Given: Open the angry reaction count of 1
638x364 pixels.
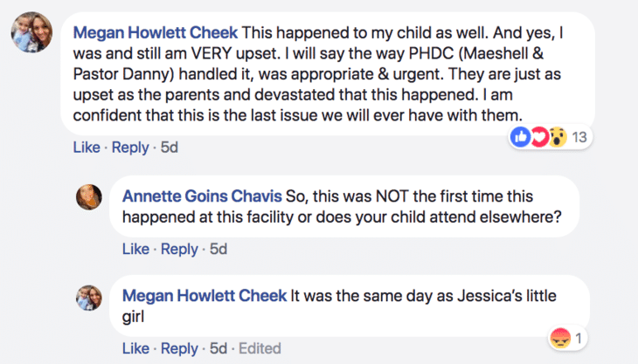Looking at the screenshot, I should tap(579, 338).
